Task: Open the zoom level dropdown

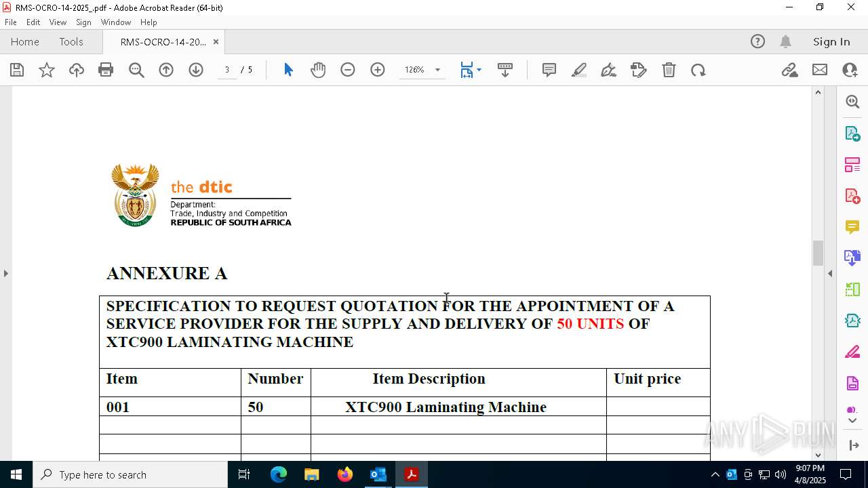Action: point(437,70)
